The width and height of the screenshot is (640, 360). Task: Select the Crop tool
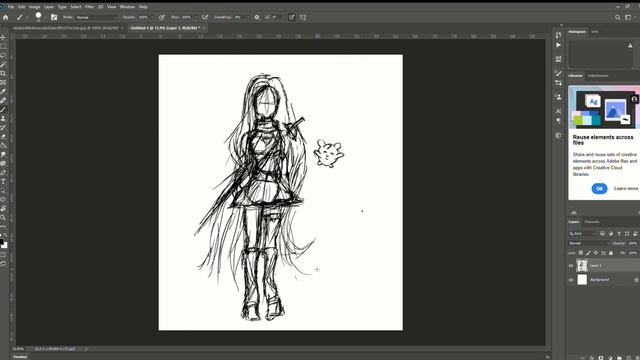tap(3, 73)
